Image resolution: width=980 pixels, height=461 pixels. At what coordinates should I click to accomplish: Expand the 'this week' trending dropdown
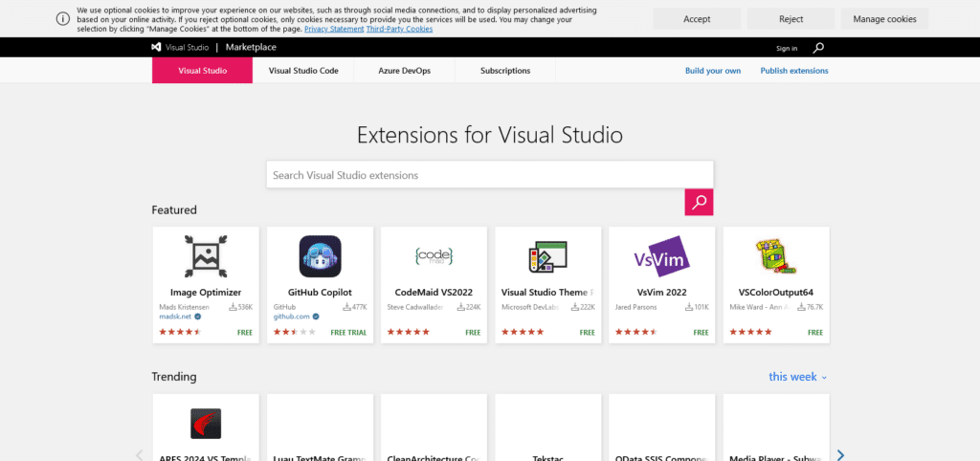(x=798, y=377)
